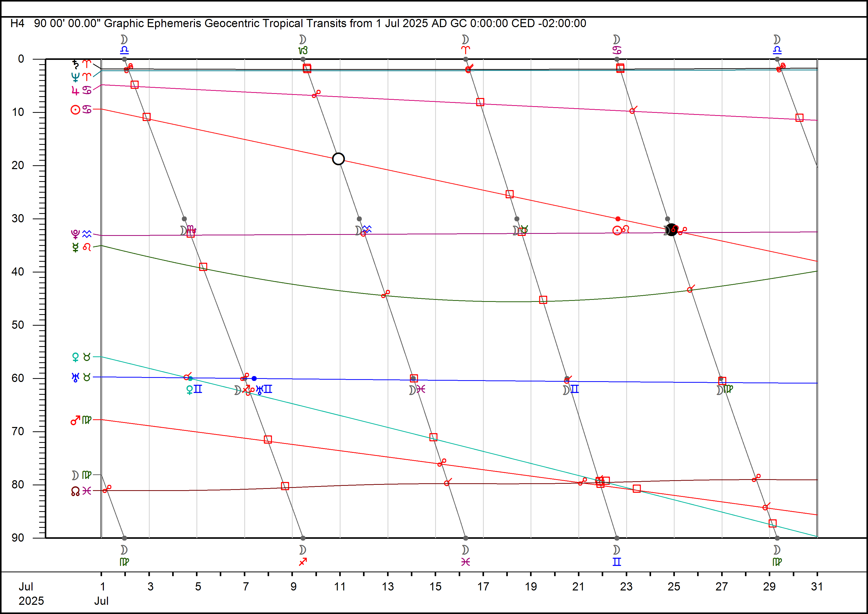Click the New Moon black filled circle
The width and height of the screenshot is (868, 614).
672,229
